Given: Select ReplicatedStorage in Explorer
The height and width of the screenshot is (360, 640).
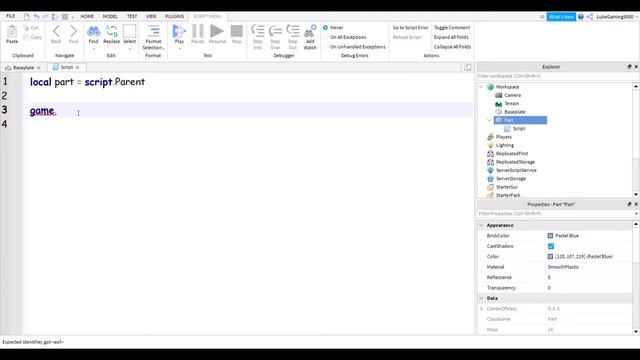Looking at the screenshot, I should coord(515,162).
